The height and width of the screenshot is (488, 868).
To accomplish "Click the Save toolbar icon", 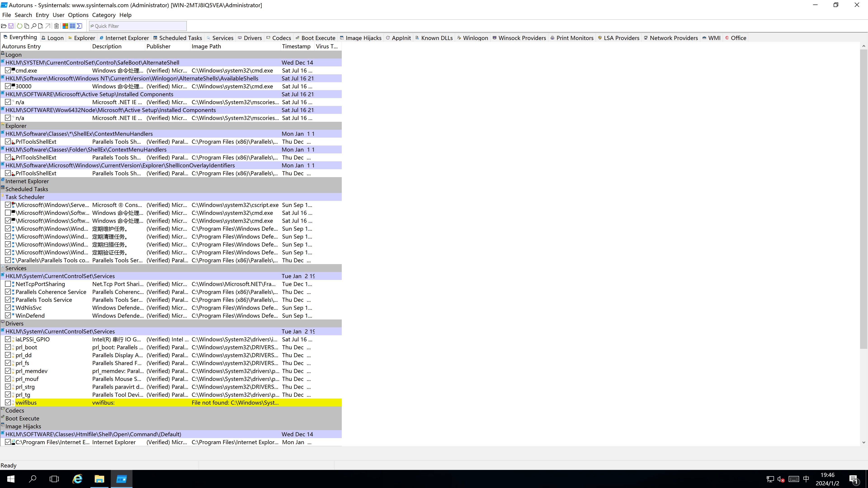I will click(11, 26).
